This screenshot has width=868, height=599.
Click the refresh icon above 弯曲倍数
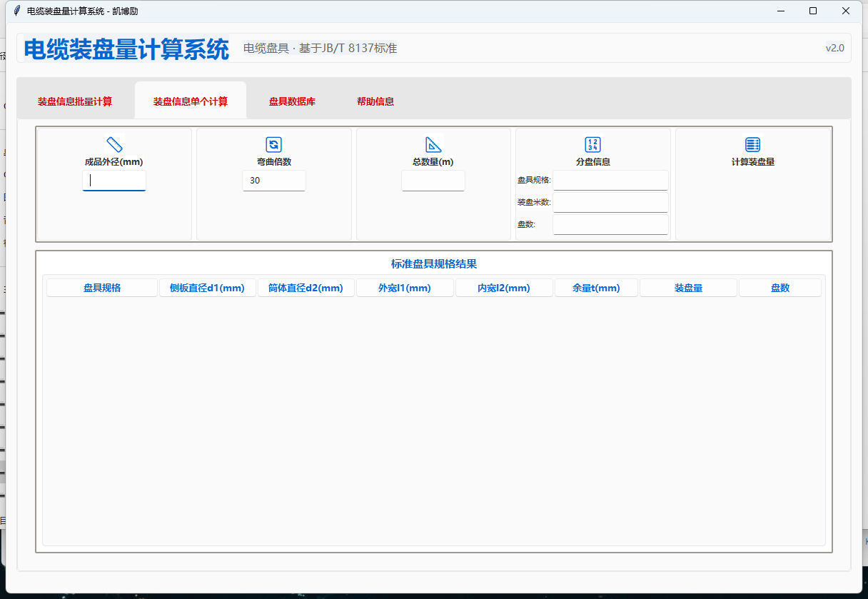273,144
